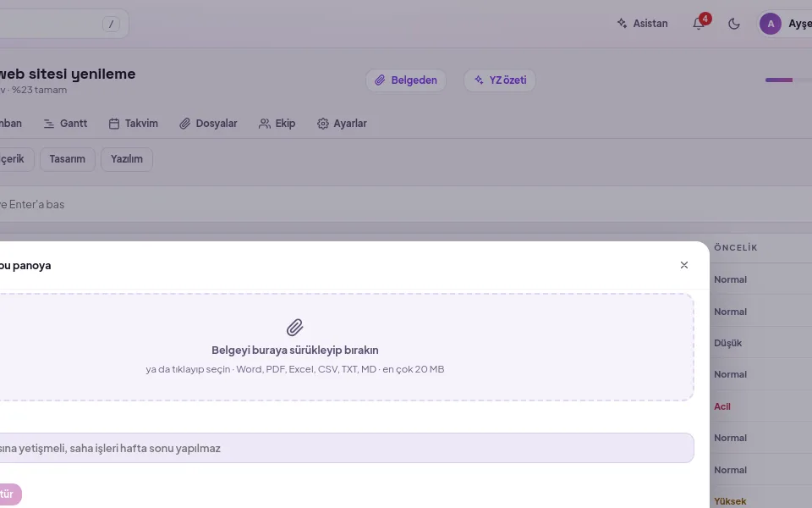Click the ÖNCELİK column header
The width and height of the screenshot is (812, 508).
coord(735,248)
